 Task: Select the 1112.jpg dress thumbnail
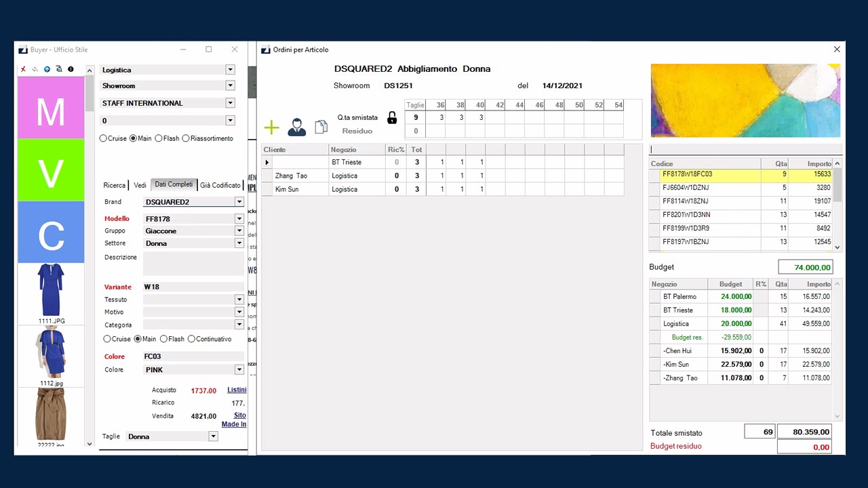[x=51, y=356]
